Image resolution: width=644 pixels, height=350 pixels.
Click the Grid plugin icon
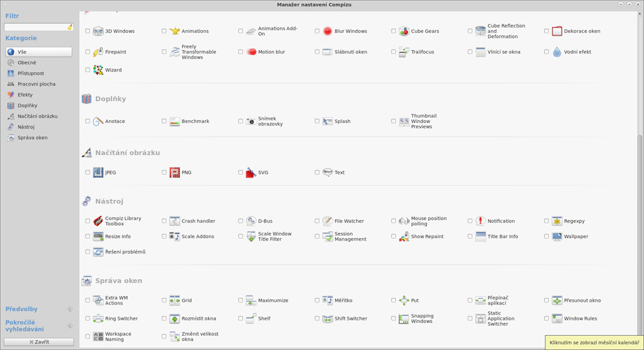coord(175,300)
